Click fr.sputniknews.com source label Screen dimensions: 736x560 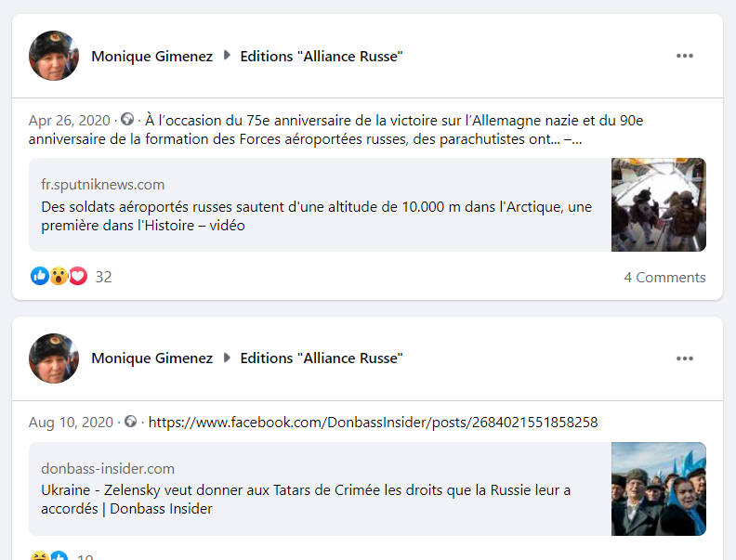[103, 185]
